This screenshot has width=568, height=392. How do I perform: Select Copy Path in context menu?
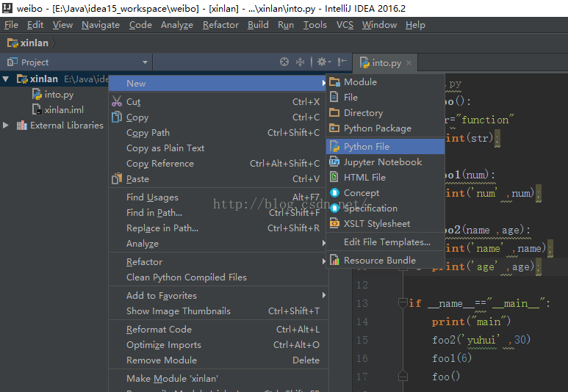pyautogui.click(x=218, y=132)
